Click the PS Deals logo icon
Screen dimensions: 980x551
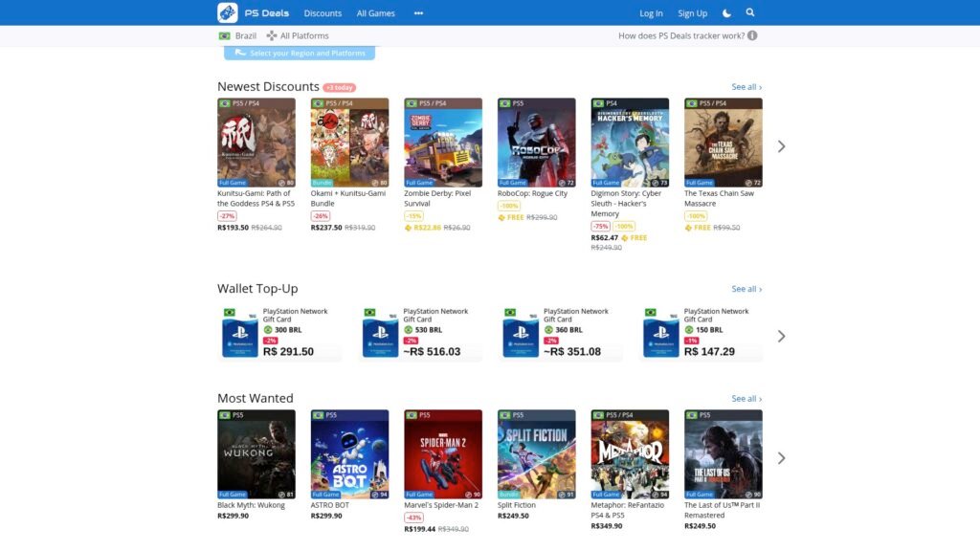228,12
